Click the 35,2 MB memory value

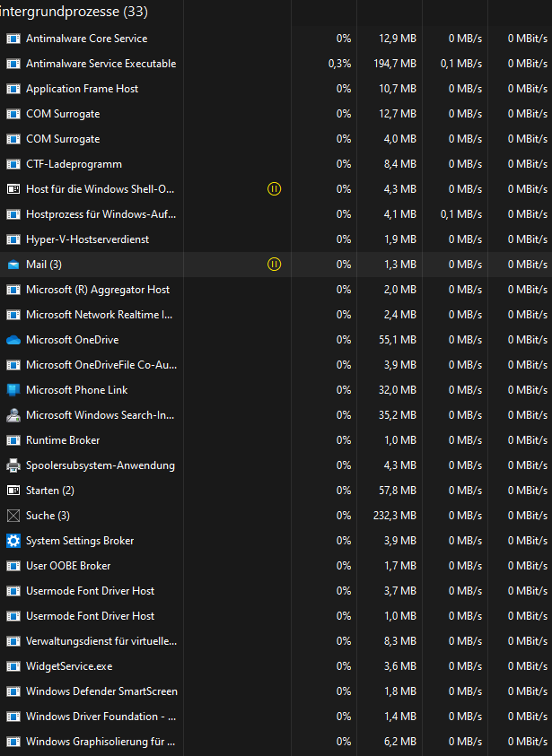398,415
